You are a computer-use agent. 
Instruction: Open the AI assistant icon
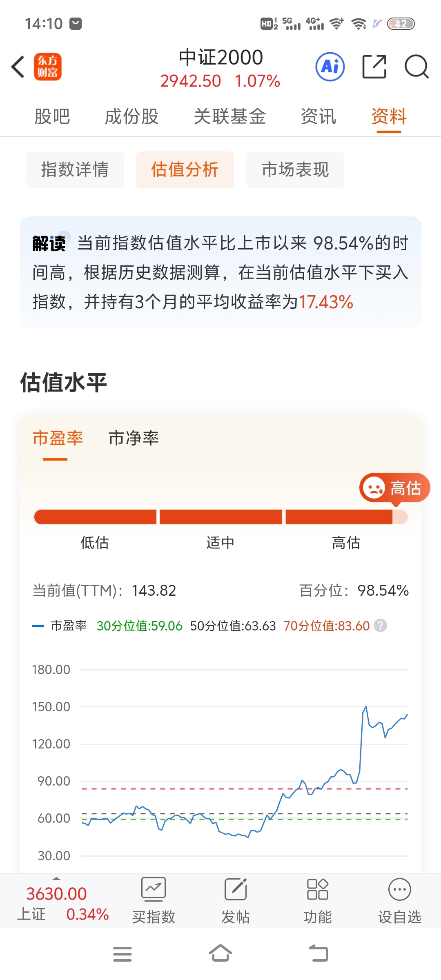(x=330, y=67)
